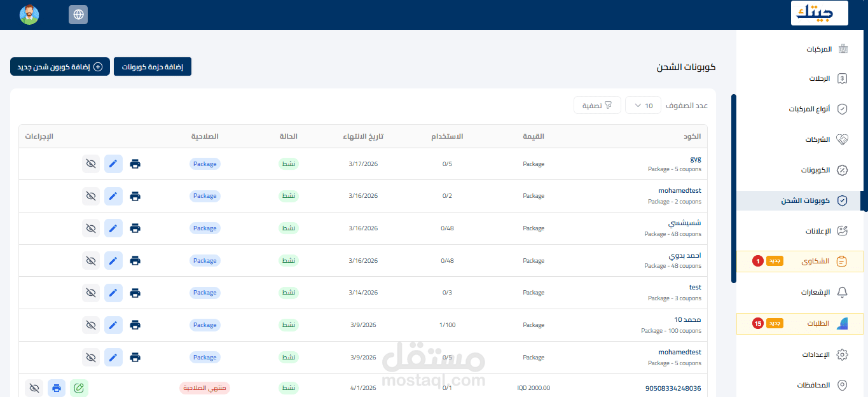Image resolution: width=868 pixels, height=397 pixels.
Task: Click the IQD 2000.00 value cell
Action: click(534, 388)
